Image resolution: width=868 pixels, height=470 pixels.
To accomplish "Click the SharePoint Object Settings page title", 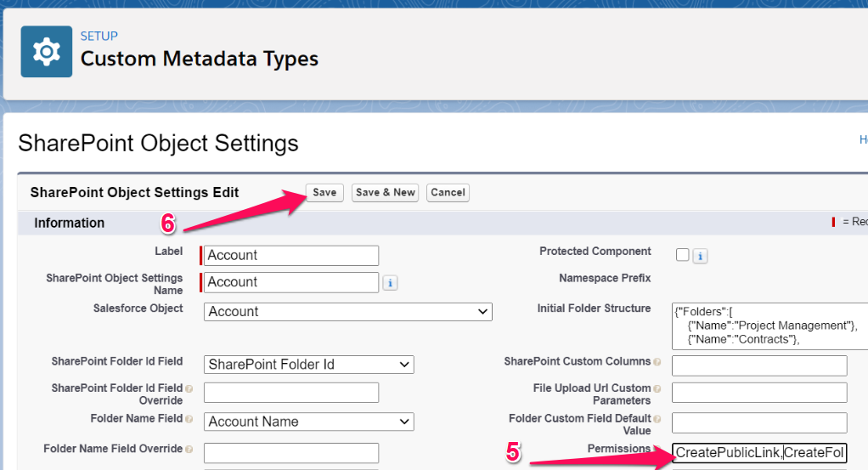I will (x=158, y=143).
